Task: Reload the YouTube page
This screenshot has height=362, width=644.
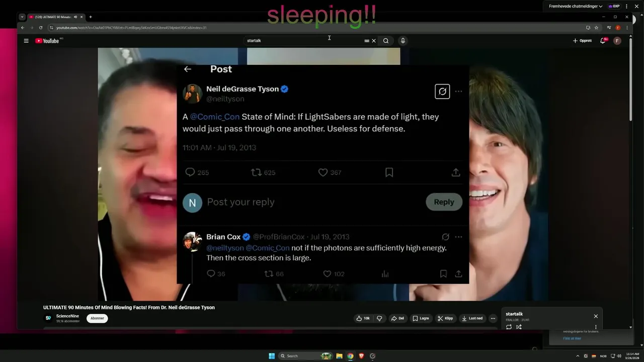Action: click(x=41, y=28)
